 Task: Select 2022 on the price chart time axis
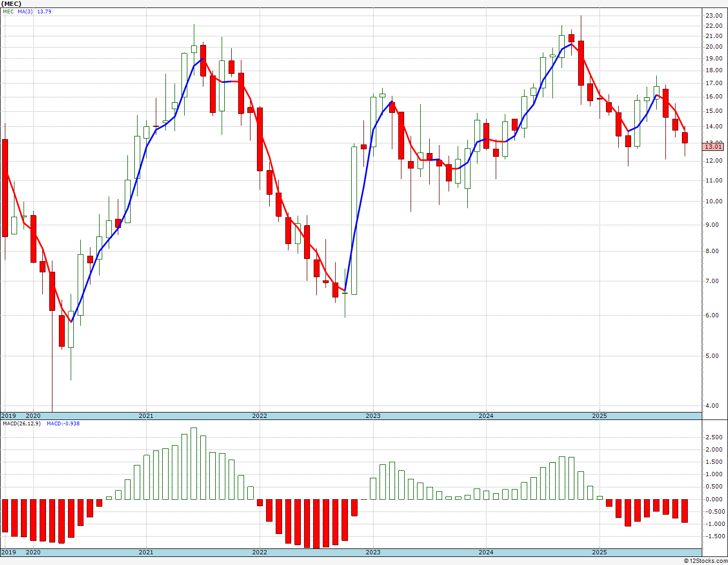pyautogui.click(x=260, y=416)
